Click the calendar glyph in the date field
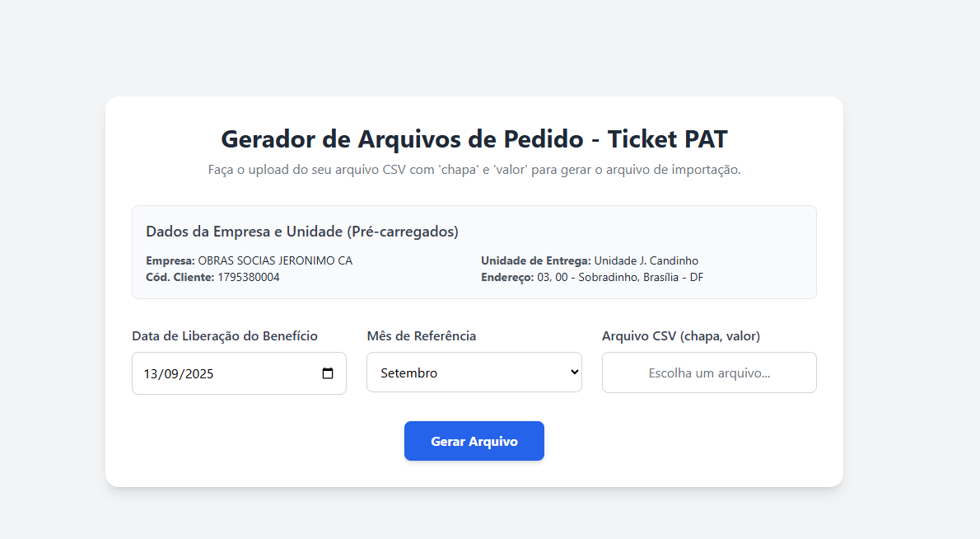Image resolution: width=980 pixels, height=539 pixels. 329,373
